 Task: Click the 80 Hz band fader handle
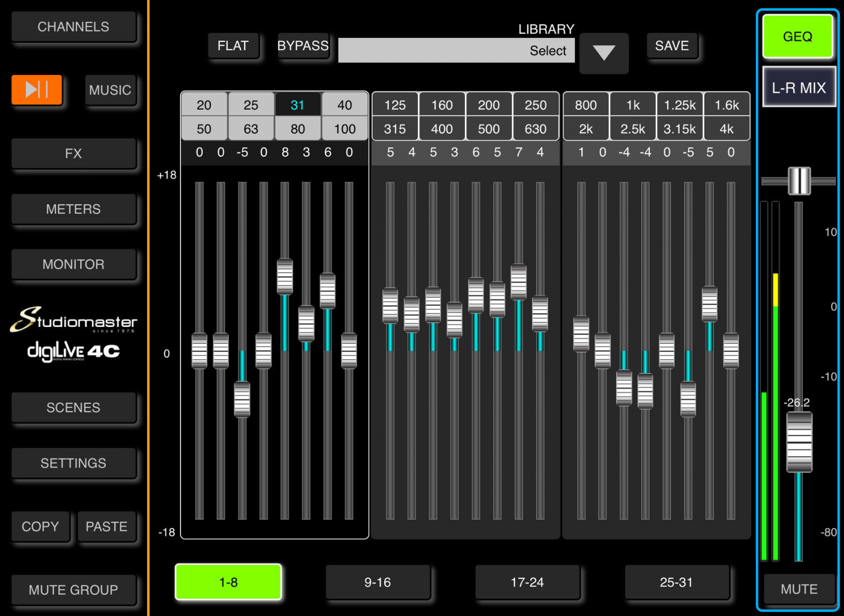click(328, 290)
